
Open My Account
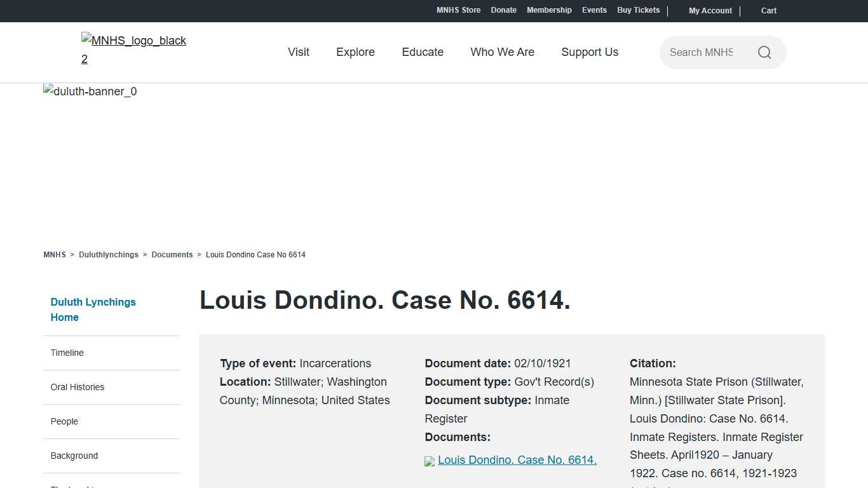pos(710,10)
